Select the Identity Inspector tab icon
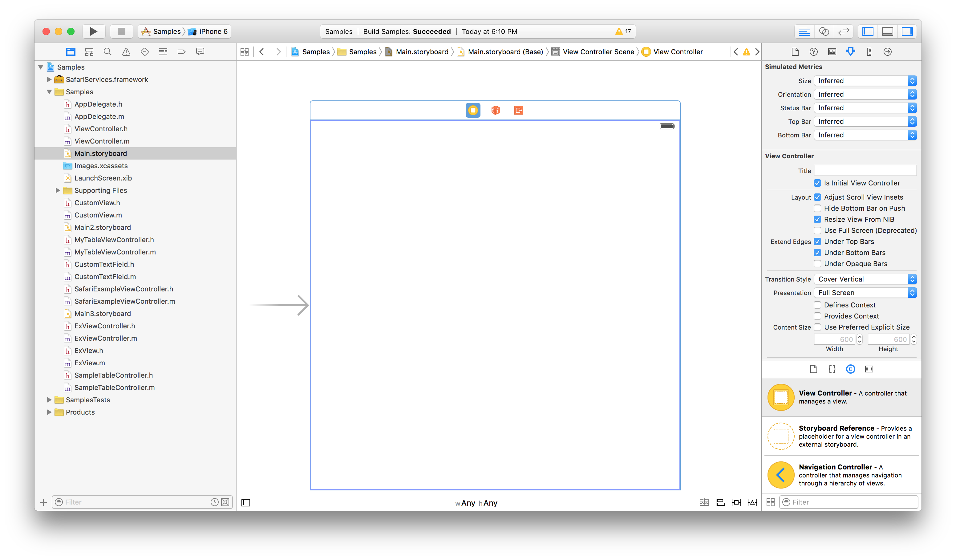 coord(832,52)
